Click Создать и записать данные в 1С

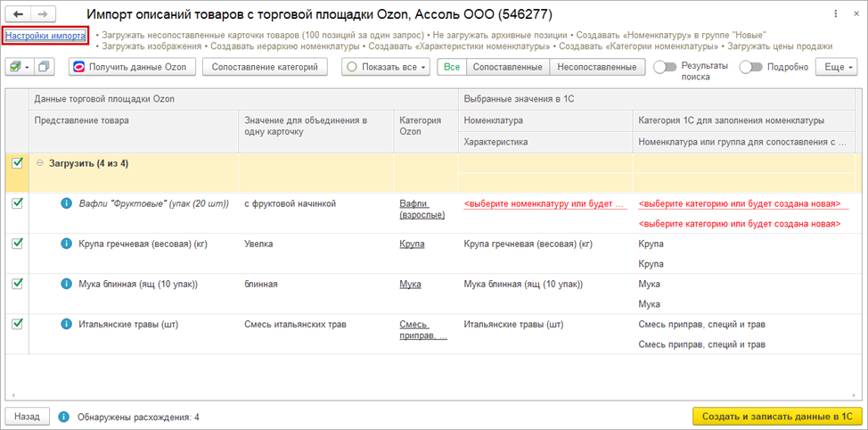tap(777, 417)
